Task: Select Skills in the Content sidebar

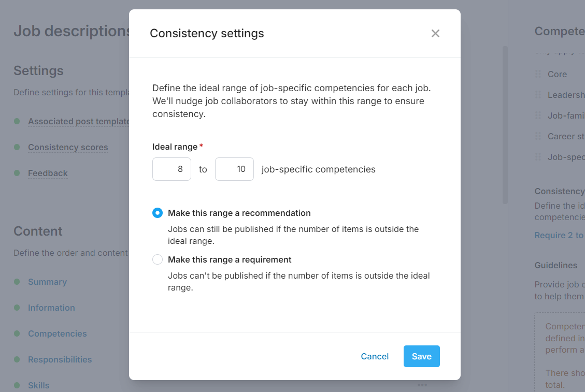Action: (38, 385)
